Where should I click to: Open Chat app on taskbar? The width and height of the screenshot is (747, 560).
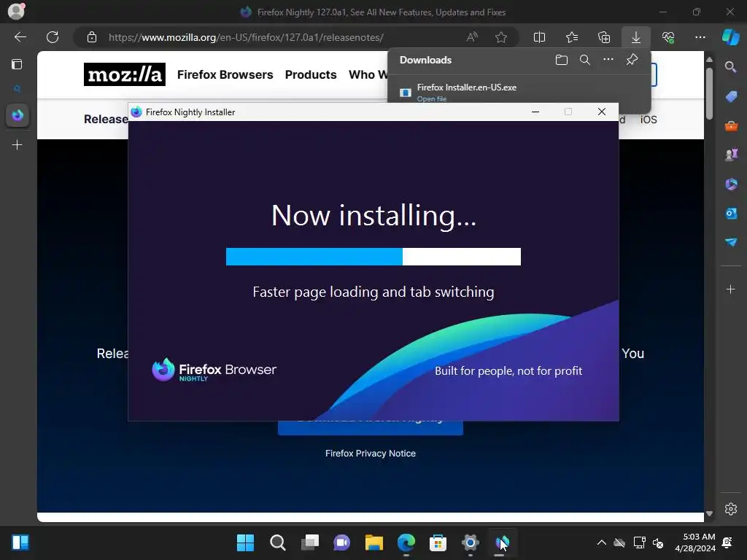341,542
